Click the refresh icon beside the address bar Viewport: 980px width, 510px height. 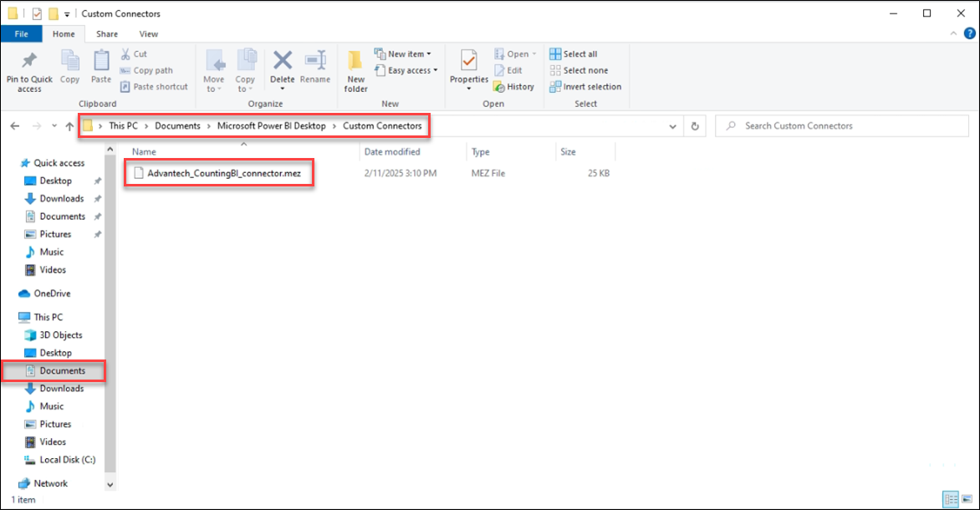point(694,126)
